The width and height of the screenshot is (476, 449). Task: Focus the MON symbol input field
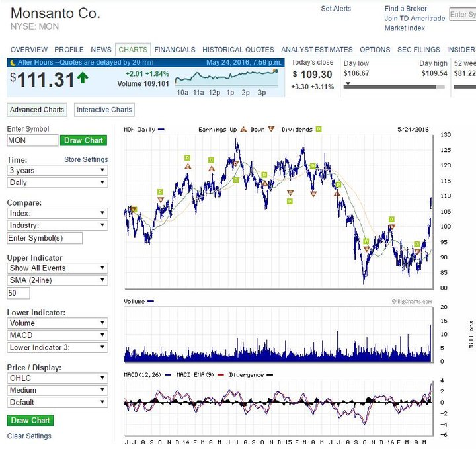pyautogui.click(x=32, y=140)
